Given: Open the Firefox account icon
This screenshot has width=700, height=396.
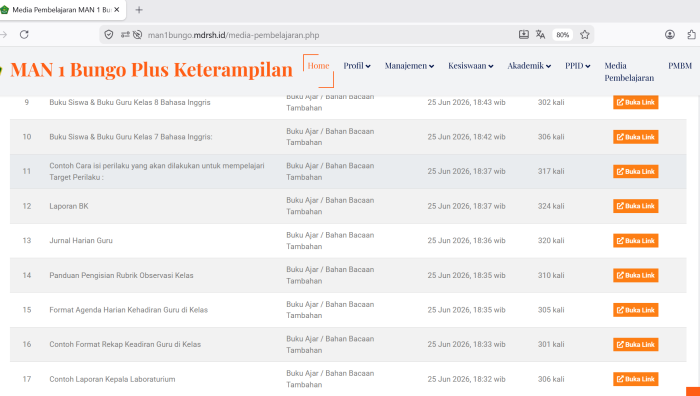Looking at the screenshot, I should pos(670,34).
